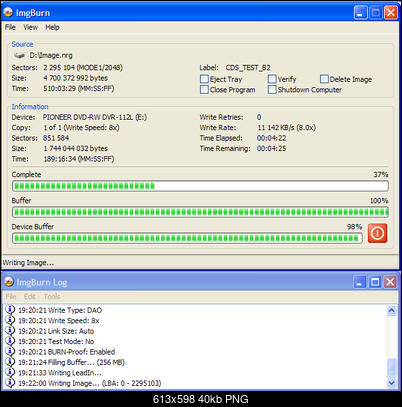Viewport: 402px width, 407px height.
Task: Click the source size 4 700 372 992 bytes
Action: 75,78
